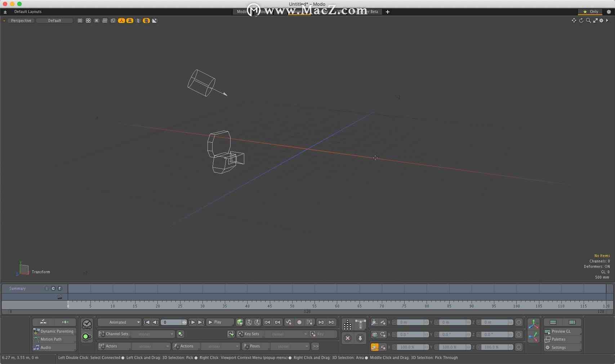Open Settings in the bottom right panel
Viewport: 615px width, 364px height.
563,347
